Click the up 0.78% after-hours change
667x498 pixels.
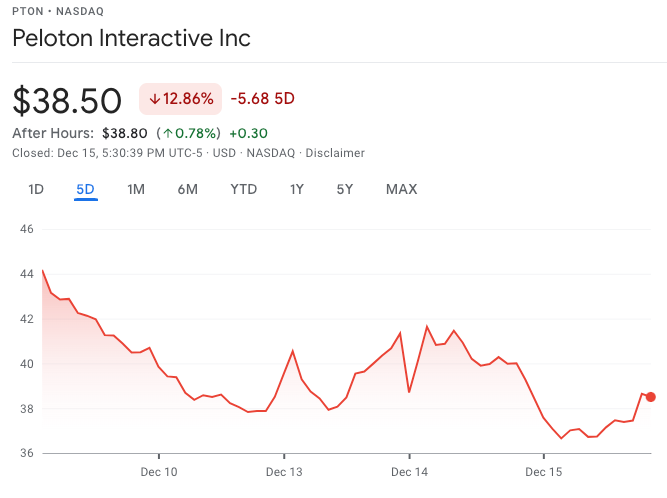pos(188,134)
